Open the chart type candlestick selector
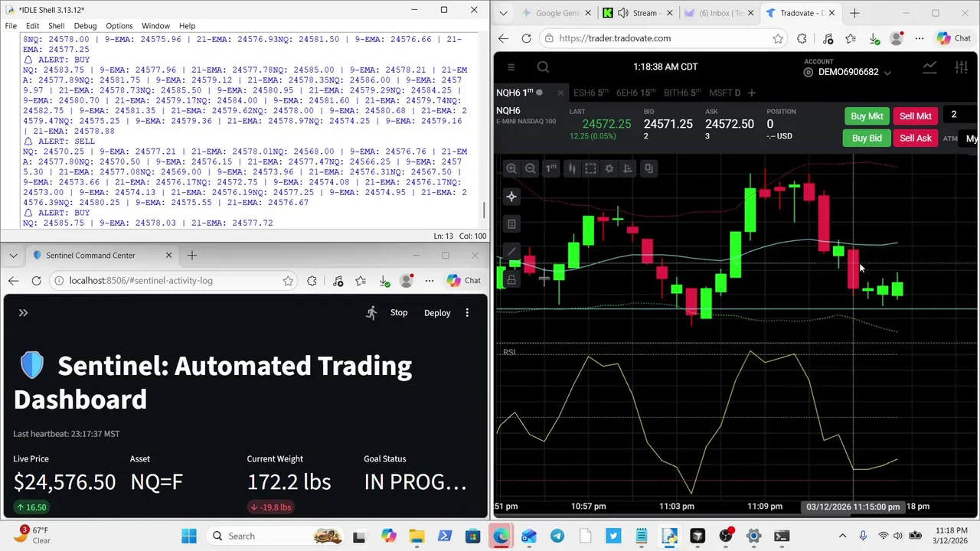 (571, 168)
